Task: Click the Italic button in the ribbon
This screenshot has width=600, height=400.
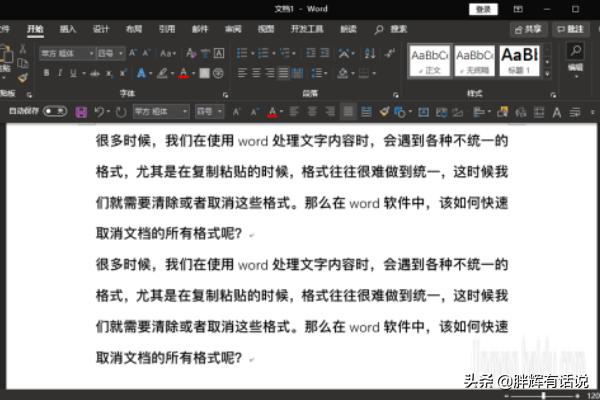Action: [60, 73]
